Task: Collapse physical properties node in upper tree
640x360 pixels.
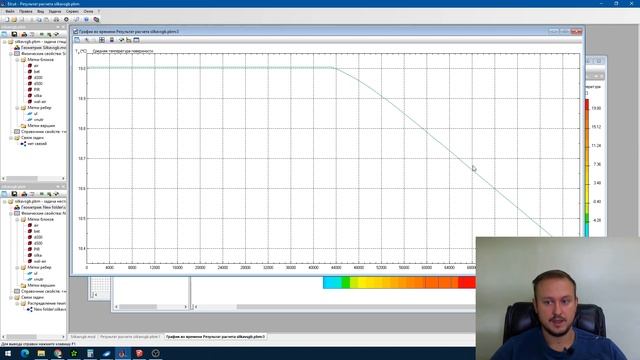Action: coord(11,53)
